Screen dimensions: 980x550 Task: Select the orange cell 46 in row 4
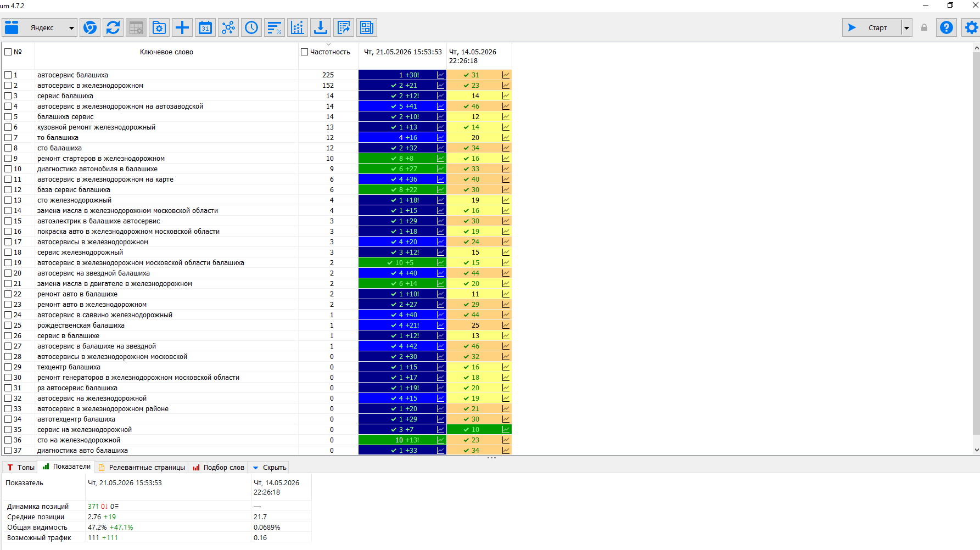point(479,106)
